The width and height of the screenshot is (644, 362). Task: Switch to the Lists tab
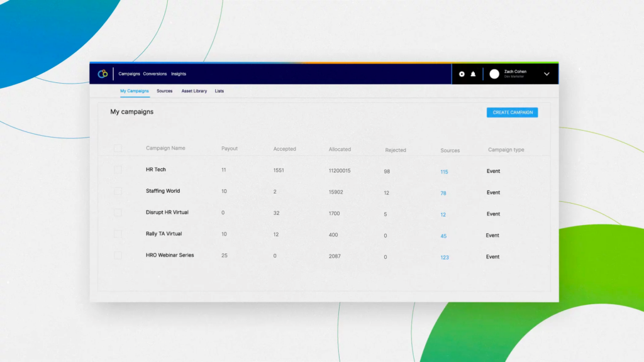point(219,90)
